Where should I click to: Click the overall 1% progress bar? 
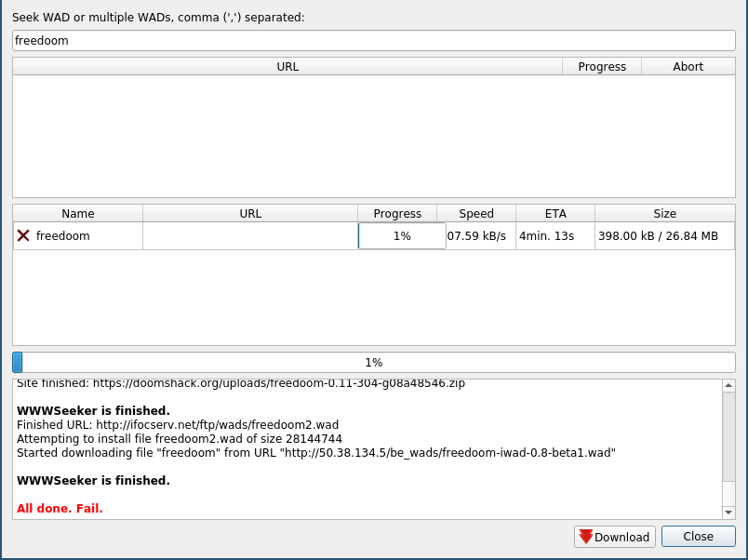[x=373, y=363]
